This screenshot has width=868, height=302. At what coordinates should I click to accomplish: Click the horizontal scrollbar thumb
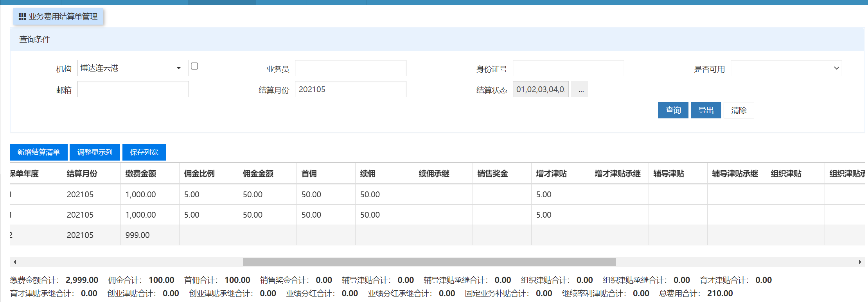[x=429, y=262]
